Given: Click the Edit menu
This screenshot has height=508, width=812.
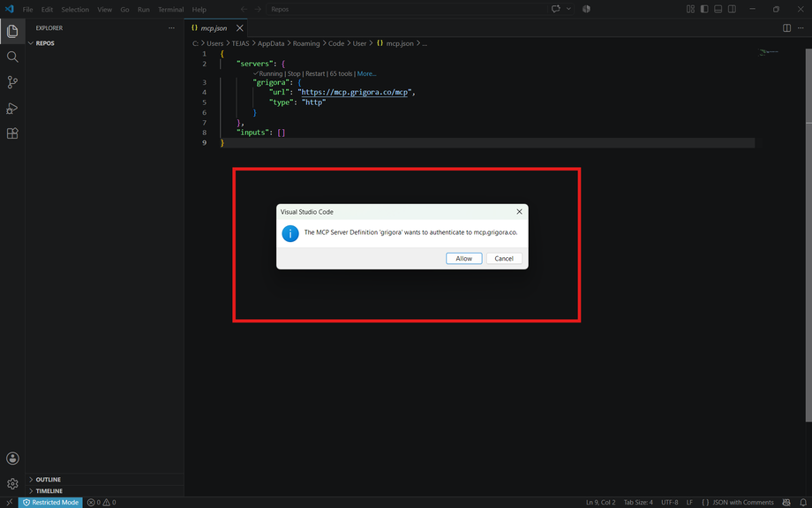Looking at the screenshot, I should (47, 10).
